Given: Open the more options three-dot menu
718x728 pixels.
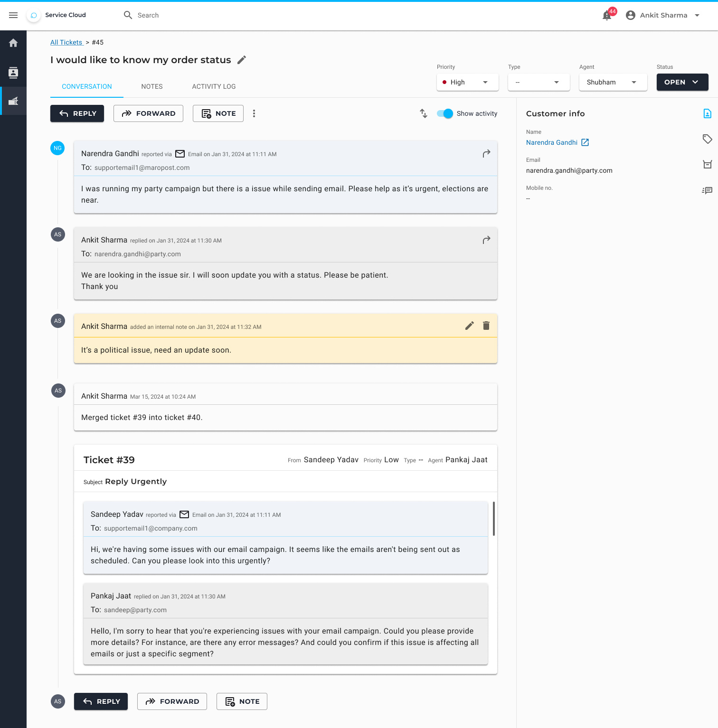Looking at the screenshot, I should pyautogui.click(x=254, y=113).
